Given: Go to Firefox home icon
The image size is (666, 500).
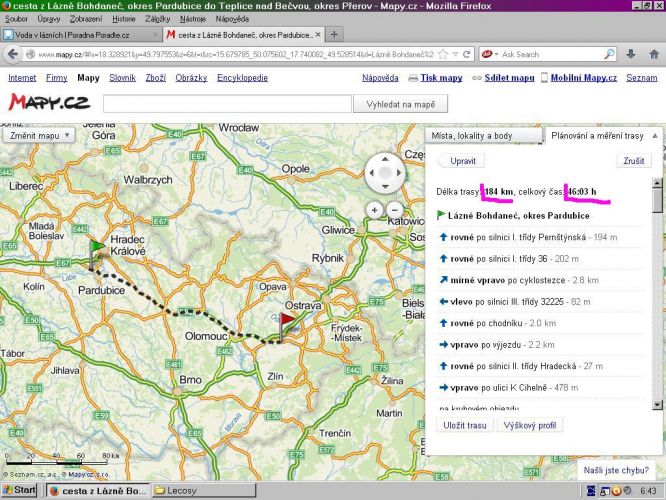Looking at the screenshot, I should pos(654,54).
